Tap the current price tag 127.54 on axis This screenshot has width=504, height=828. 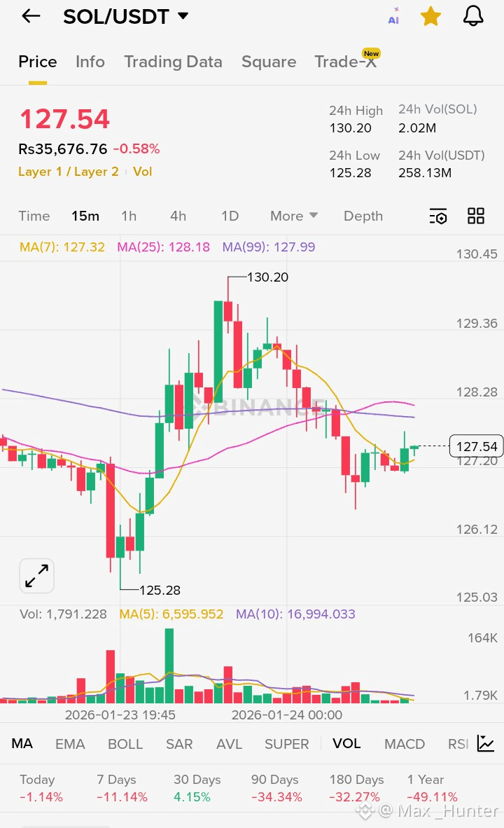[x=477, y=446]
